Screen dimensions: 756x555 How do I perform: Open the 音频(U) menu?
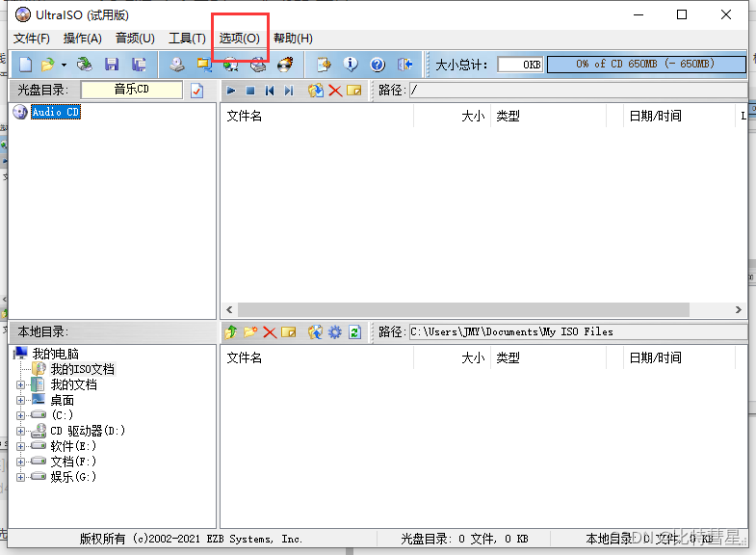[x=135, y=39]
